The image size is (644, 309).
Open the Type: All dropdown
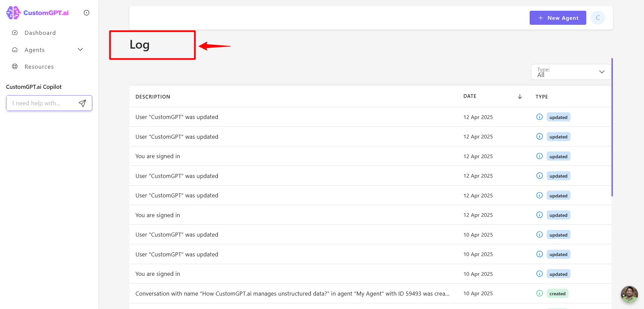click(571, 72)
